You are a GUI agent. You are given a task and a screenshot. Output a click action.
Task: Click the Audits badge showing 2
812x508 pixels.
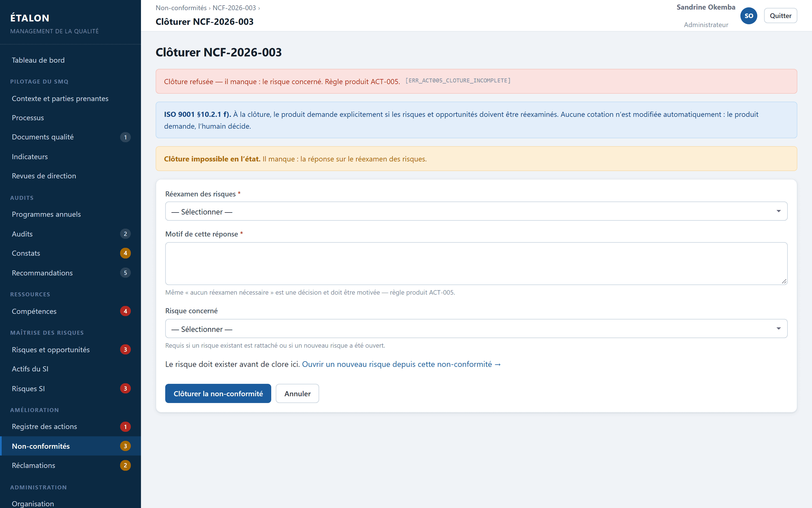(x=125, y=234)
